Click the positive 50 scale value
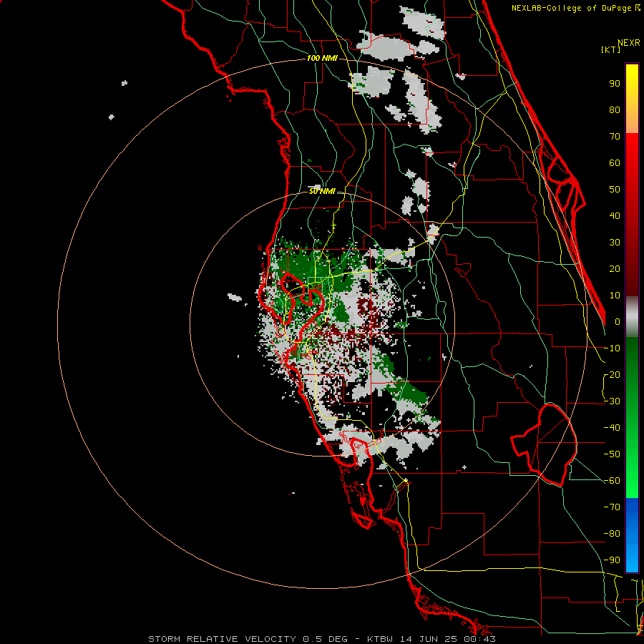The width and height of the screenshot is (644, 644). 615,190
